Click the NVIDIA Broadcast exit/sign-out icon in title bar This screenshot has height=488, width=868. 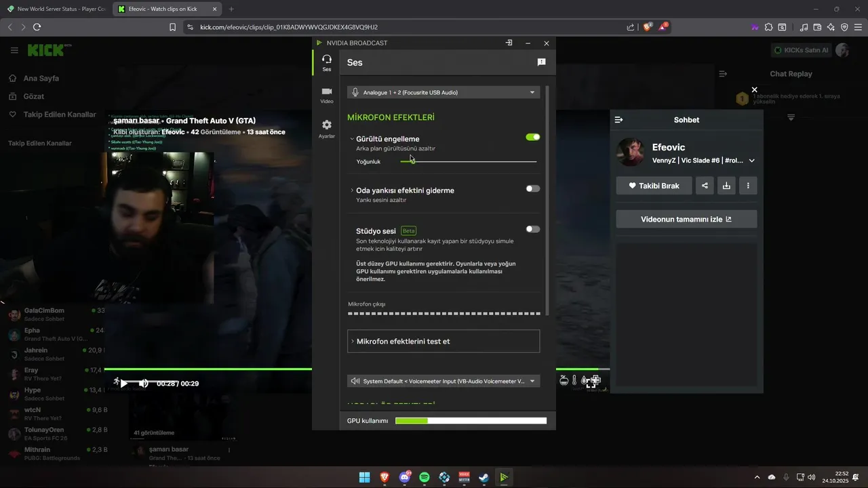(509, 43)
